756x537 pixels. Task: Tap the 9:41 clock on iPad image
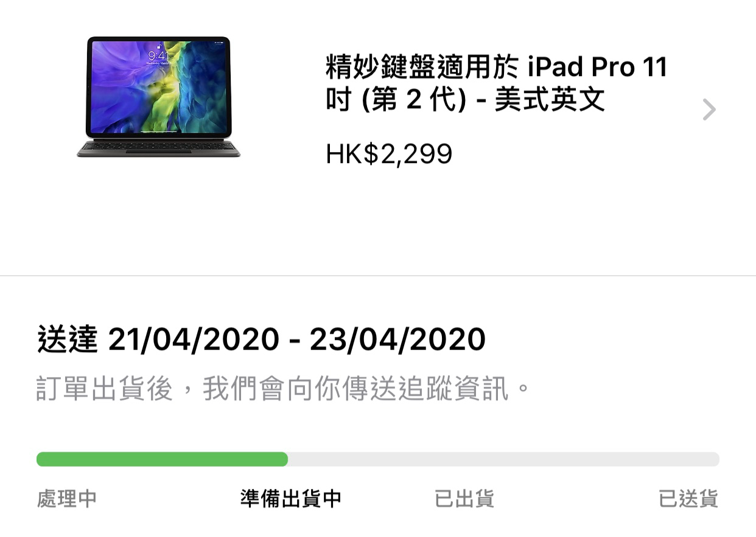tap(159, 56)
